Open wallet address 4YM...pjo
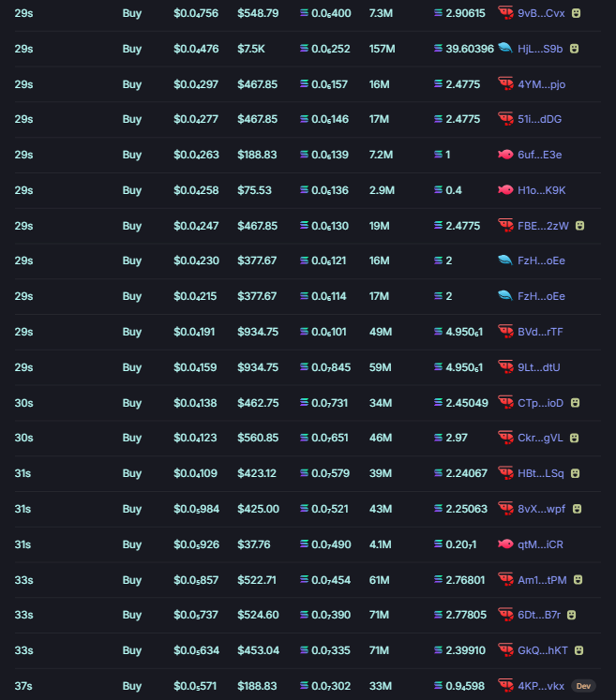616x700 pixels. 541,84
